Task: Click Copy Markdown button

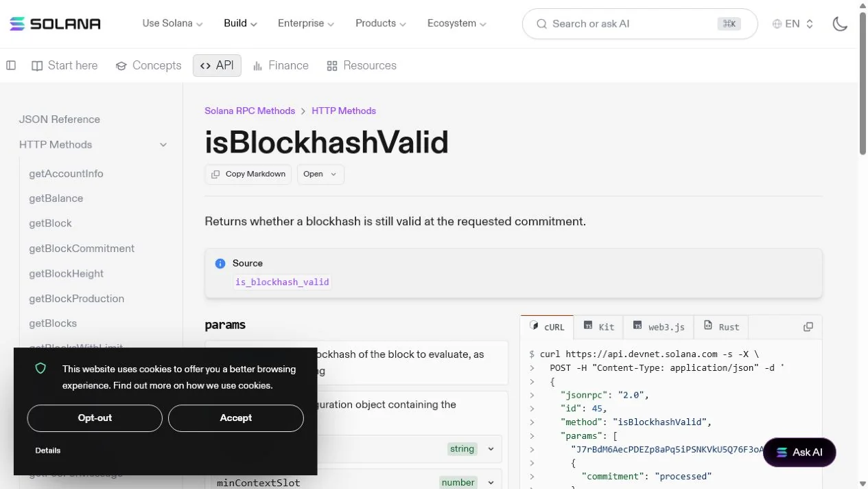Action: [x=248, y=174]
